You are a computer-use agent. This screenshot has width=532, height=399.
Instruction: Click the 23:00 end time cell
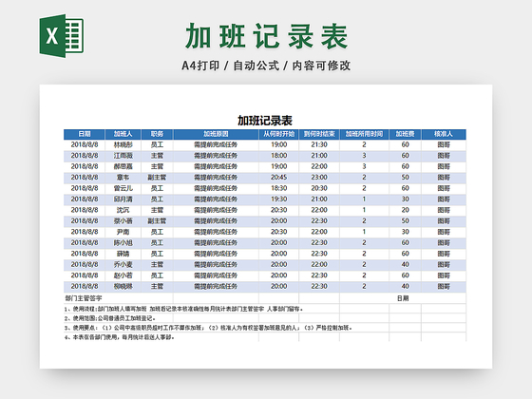click(319, 178)
